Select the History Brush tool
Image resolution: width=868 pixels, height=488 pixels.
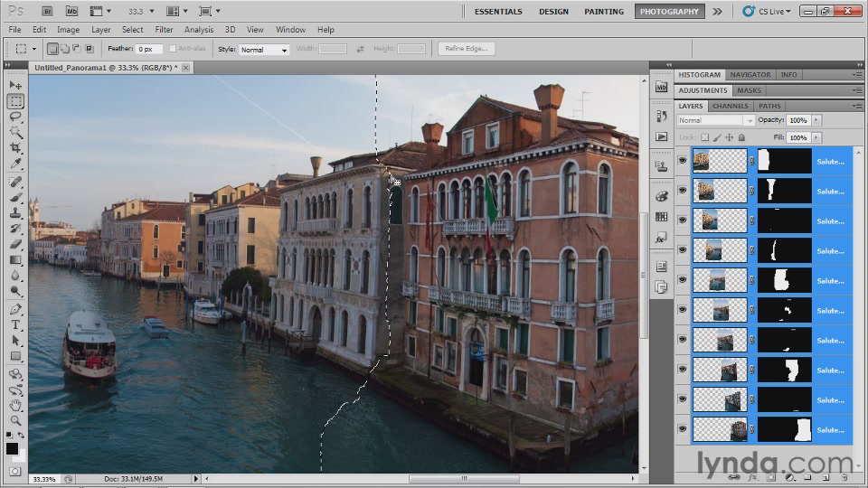pyautogui.click(x=15, y=229)
